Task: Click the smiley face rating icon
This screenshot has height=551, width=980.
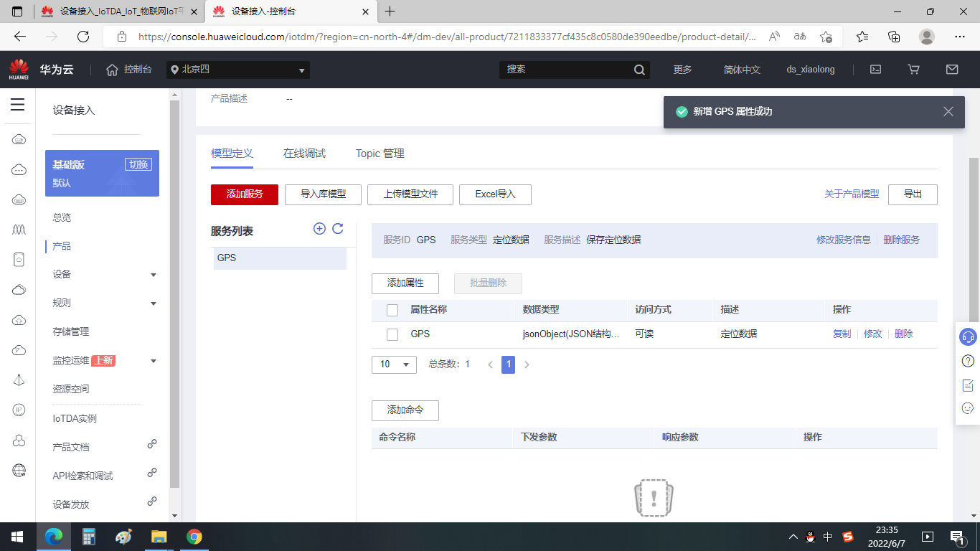Action: pos(968,408)
